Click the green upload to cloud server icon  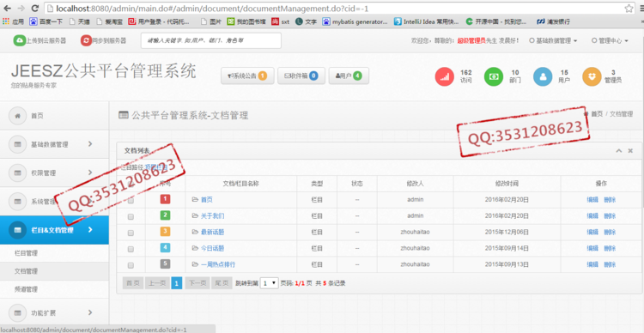tap(19, 40)
